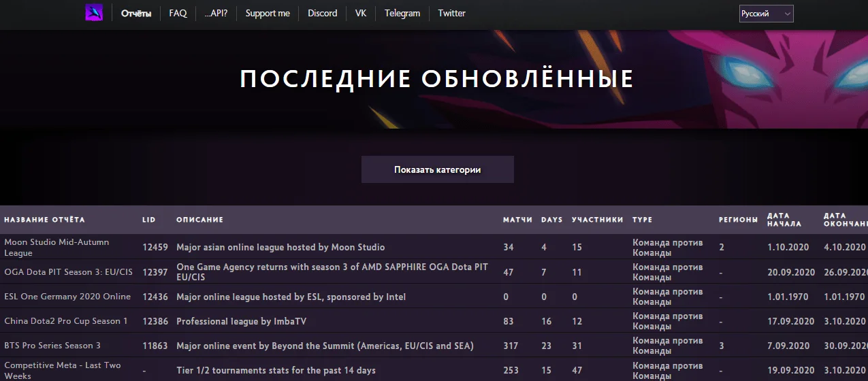Open the VK link

pyautogui.click(x=361, y=13)
